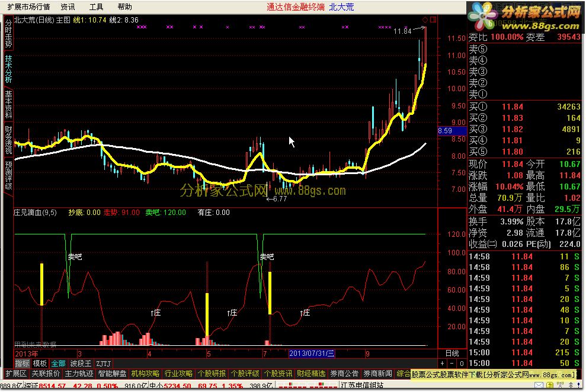Click the 6.77 low price label on chart
Viewport: 586px width, 392px height.
pyautogui.click(x=280, y=198)
